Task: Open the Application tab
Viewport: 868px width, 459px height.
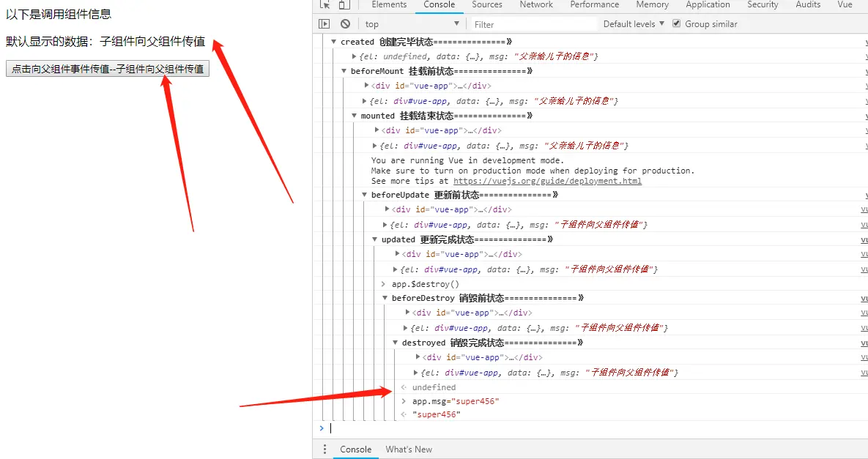Action: tap(708, 4)
